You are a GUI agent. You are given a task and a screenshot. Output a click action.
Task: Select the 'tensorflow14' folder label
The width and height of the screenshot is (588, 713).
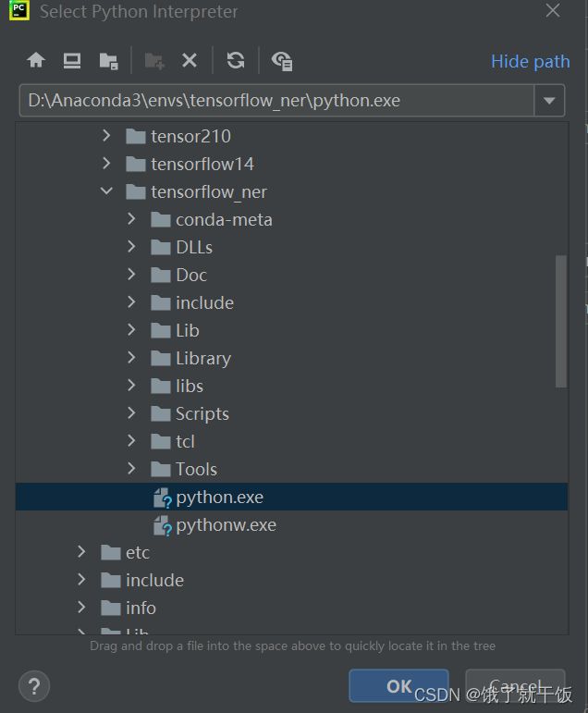tap(202, 165)
